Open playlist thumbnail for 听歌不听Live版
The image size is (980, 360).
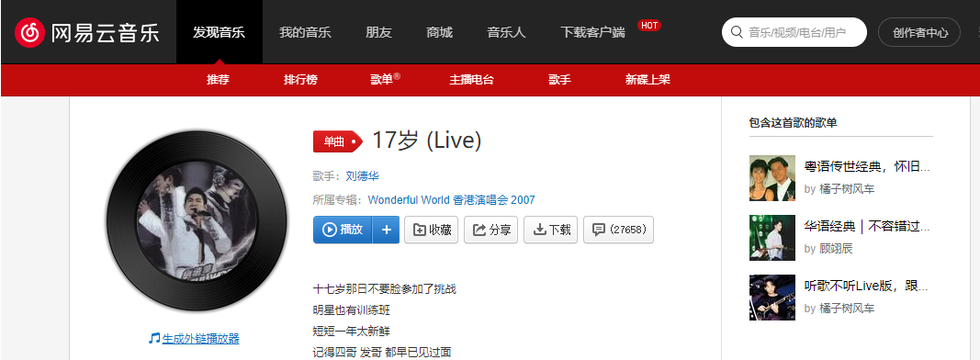coord(772,298)
